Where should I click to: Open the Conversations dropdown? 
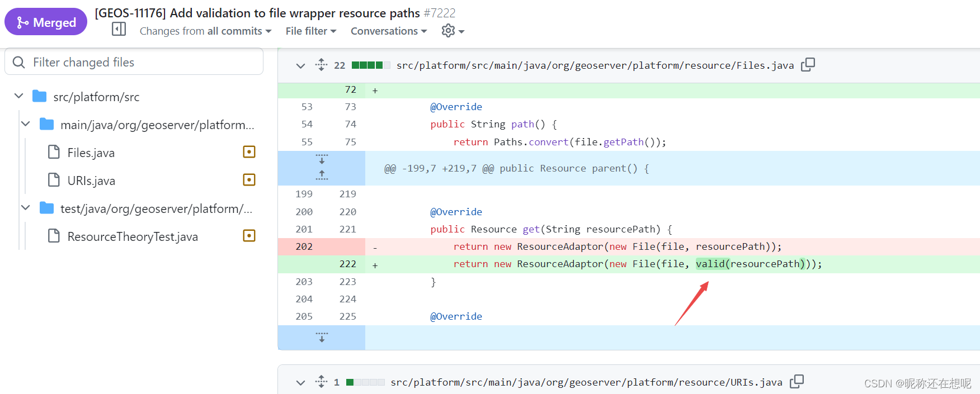click(389, 31)
